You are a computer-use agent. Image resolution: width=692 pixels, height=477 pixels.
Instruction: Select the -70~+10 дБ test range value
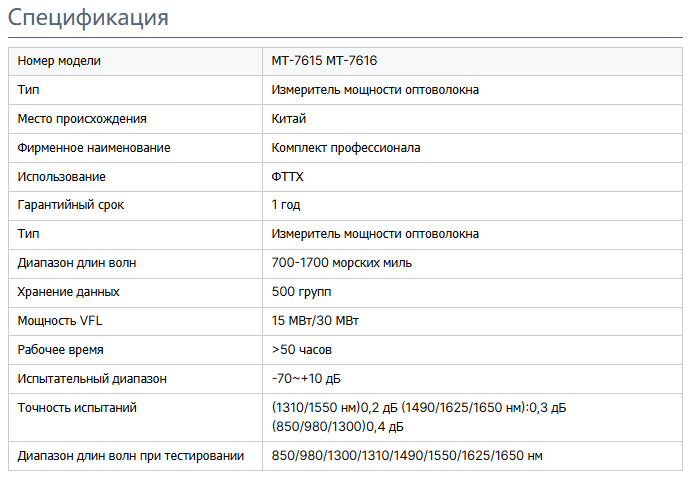point(306,379)
